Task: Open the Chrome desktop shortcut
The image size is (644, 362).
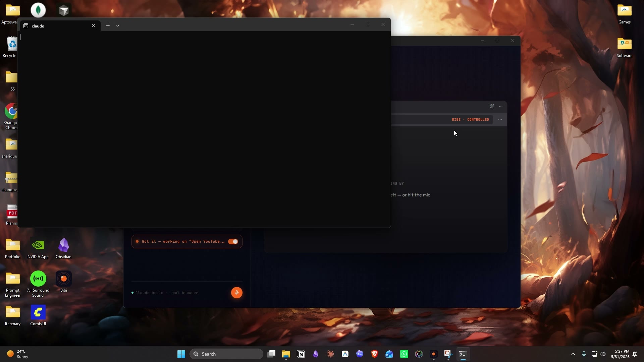Action: pyautogui.click(x=11, y=116)
